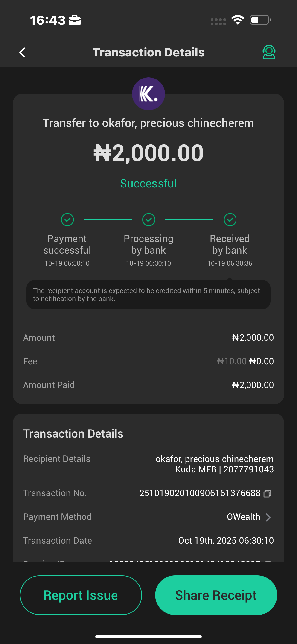Tap the Payment successful checkmark
The width and height of the screenshot is (297, 644).
(67, 220)
